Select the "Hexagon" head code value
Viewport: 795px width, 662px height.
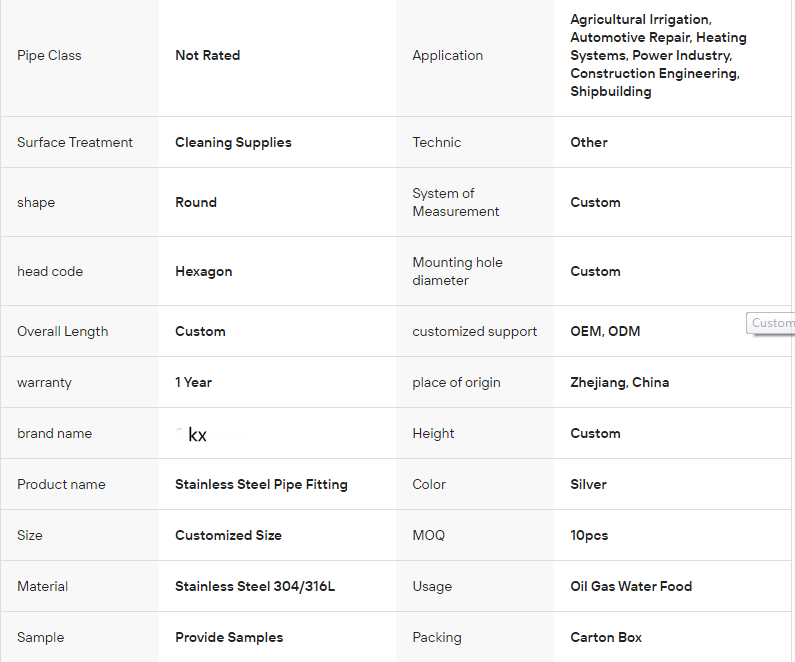205,272
